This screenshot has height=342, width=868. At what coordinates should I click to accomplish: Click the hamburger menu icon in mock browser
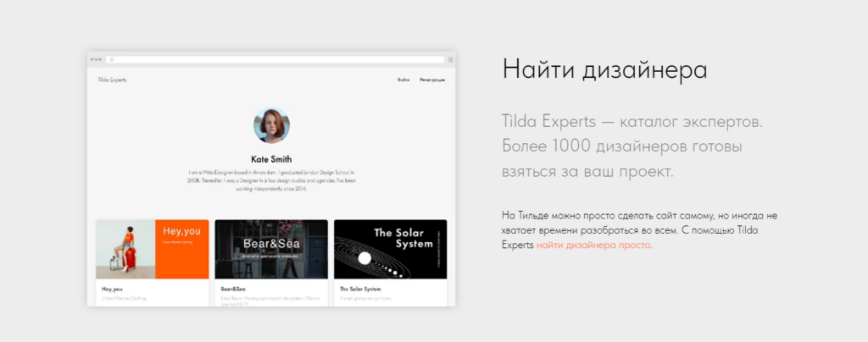pos(451,59)
